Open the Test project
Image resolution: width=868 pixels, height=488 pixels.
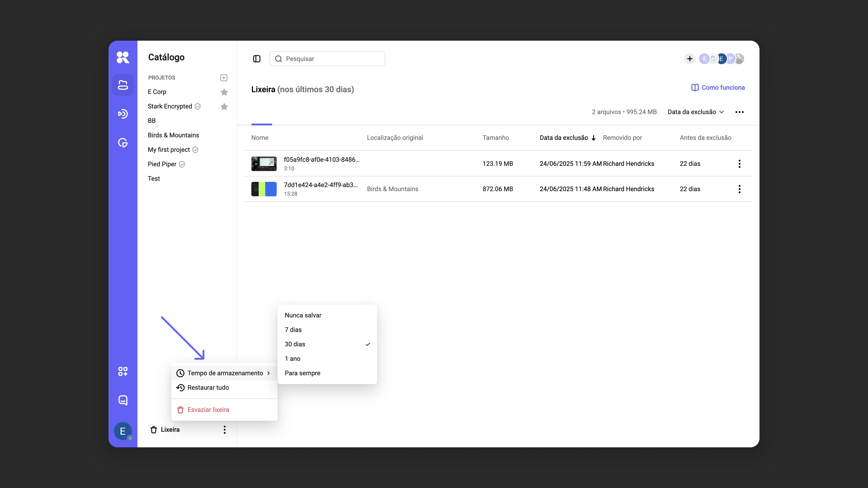(154, 179)
